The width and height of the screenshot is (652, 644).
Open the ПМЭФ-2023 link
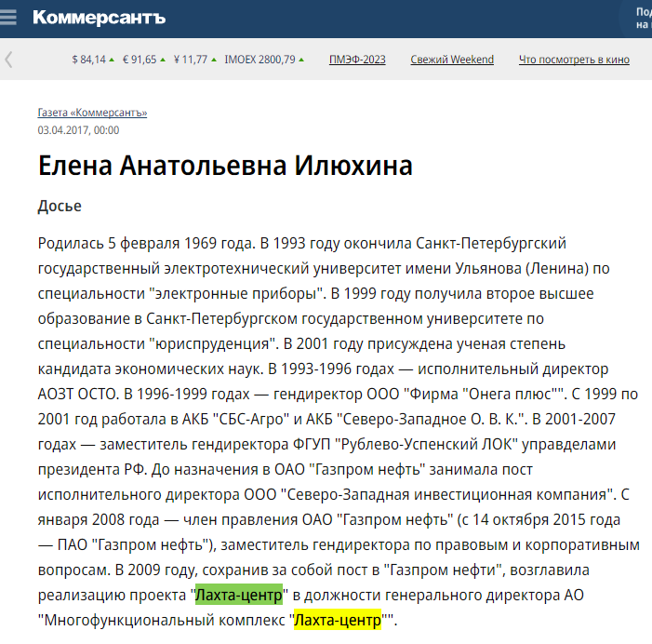[x=357, y=60]
